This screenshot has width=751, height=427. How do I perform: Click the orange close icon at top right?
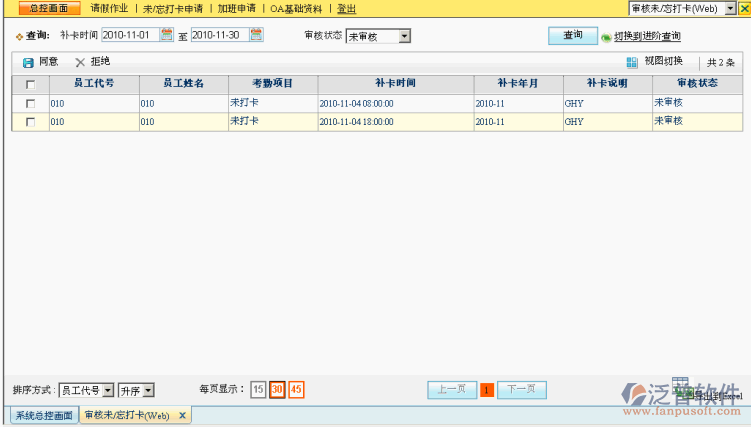(743, 8)
